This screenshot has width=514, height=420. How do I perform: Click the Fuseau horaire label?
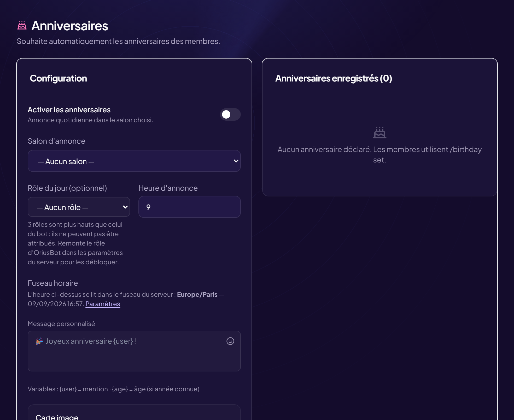pos(53,283)
